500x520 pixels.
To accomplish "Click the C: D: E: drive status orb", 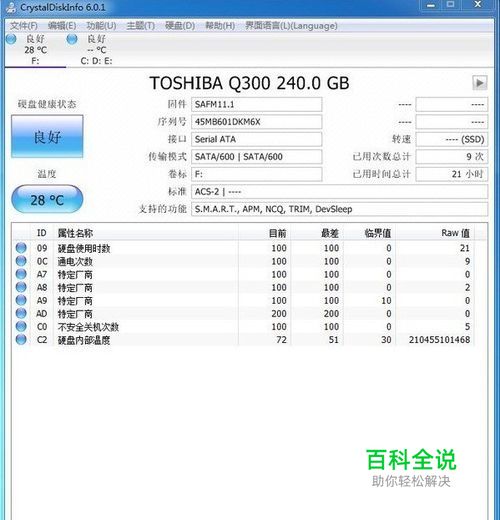I will click(72, 39).
